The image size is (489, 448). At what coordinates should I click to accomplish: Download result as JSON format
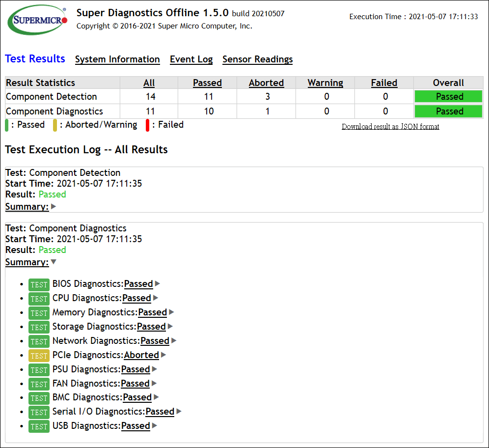[390, 127]
